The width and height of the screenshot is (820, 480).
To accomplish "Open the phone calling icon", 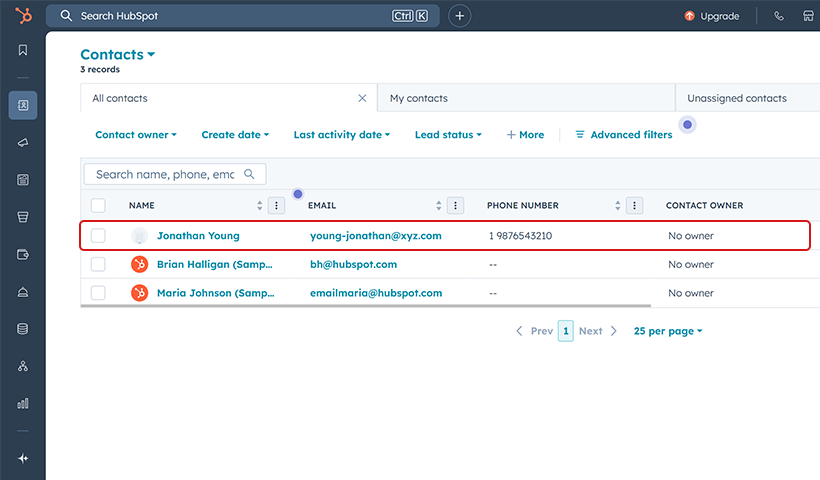I will click(779, 16).
